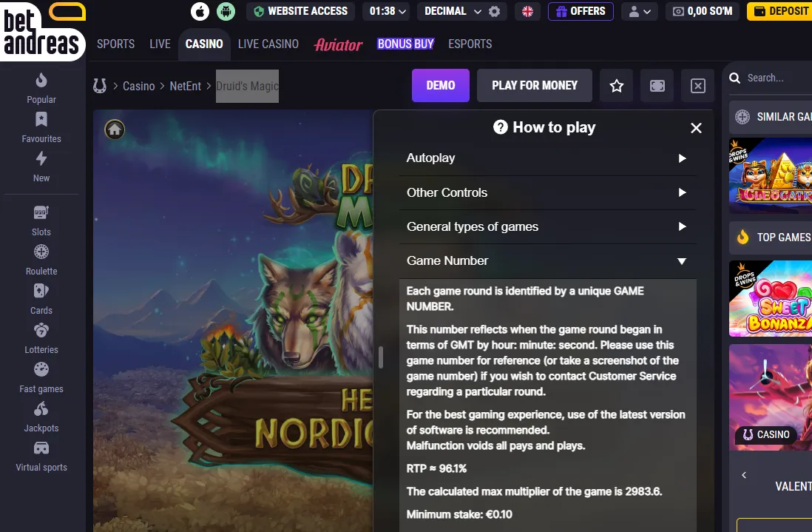The image size is (812, 532).
Task: Expand the Autoplay section
Action: point(547,158)
